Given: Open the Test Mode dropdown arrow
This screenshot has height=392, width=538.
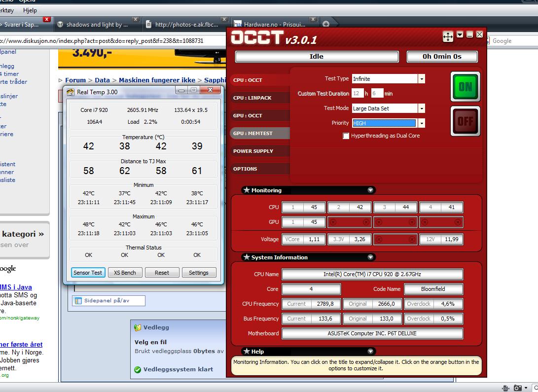Looking at the screenshot, I should [x=422, y=108].
